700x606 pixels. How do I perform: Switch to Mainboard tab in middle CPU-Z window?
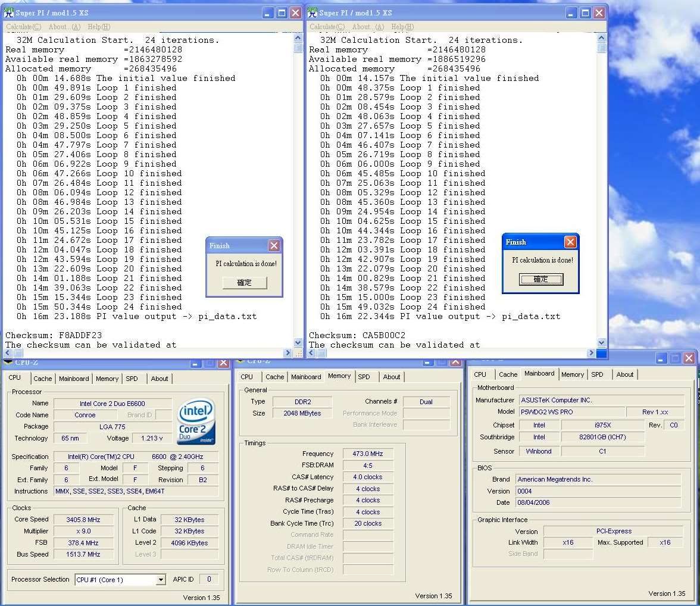(x=306, y=377)
